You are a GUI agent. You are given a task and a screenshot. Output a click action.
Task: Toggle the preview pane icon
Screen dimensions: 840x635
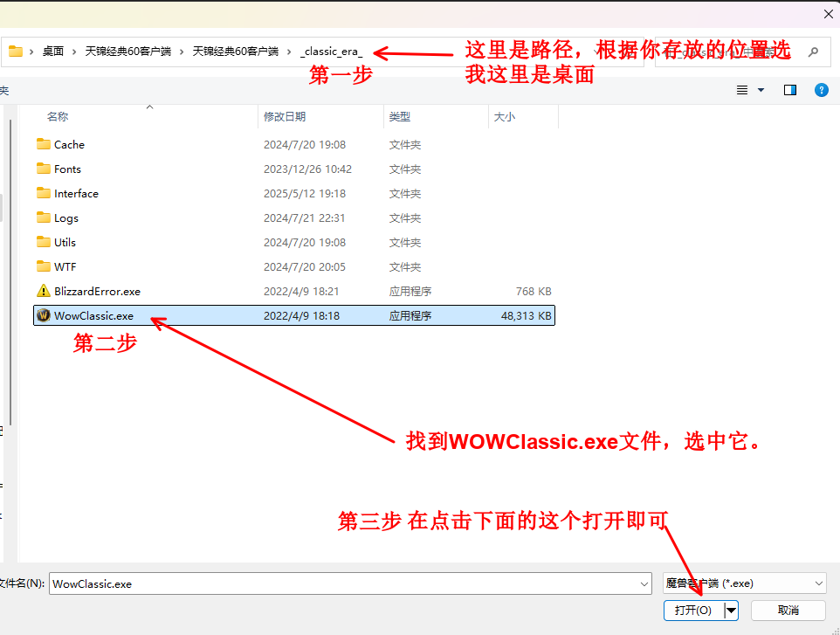[790, 90]
